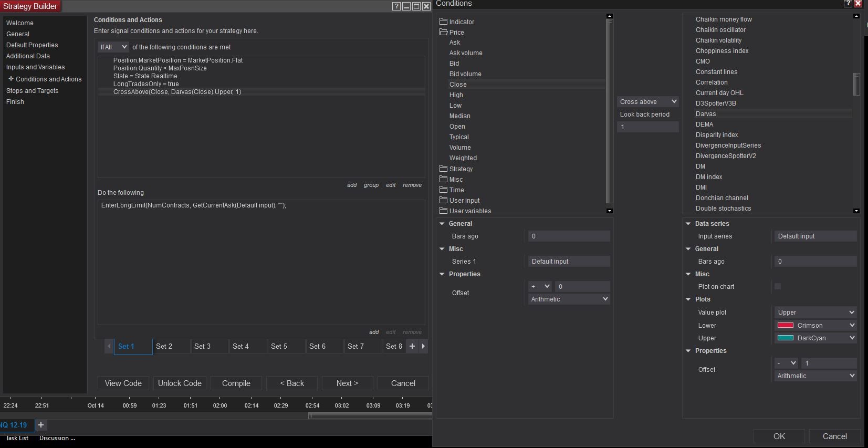Expand the Misc folder icon in the tree
The width and height of the screenshot is (868, 448).
(443, 179)
